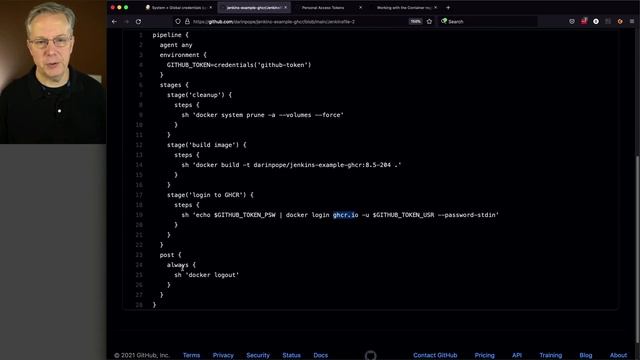Switch to the jenkins-example-ghcr tab
Viewport: 640px width, 360px height.
coord(254,7)
